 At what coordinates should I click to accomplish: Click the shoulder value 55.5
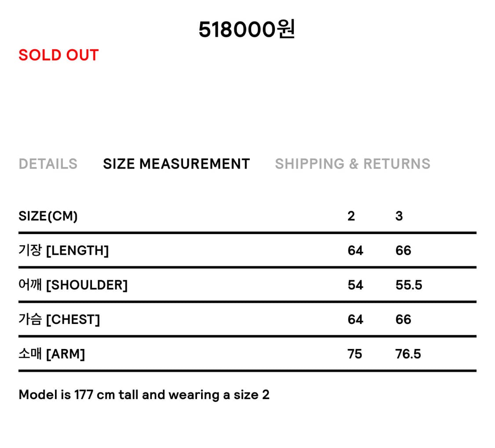409,285
